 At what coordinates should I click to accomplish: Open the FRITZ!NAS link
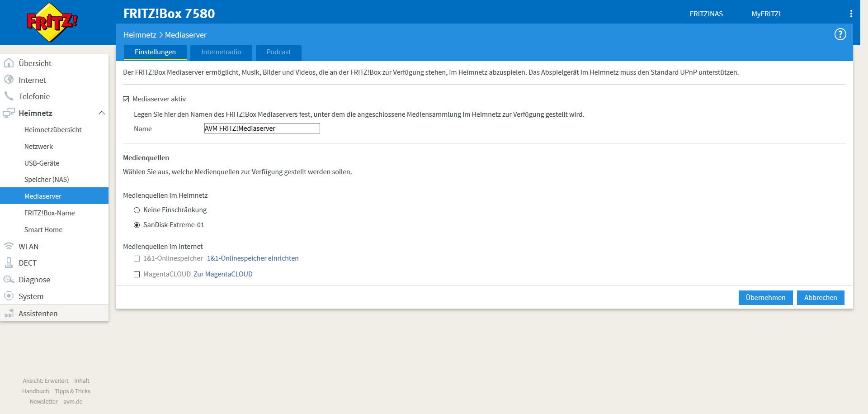coord(706,14)
